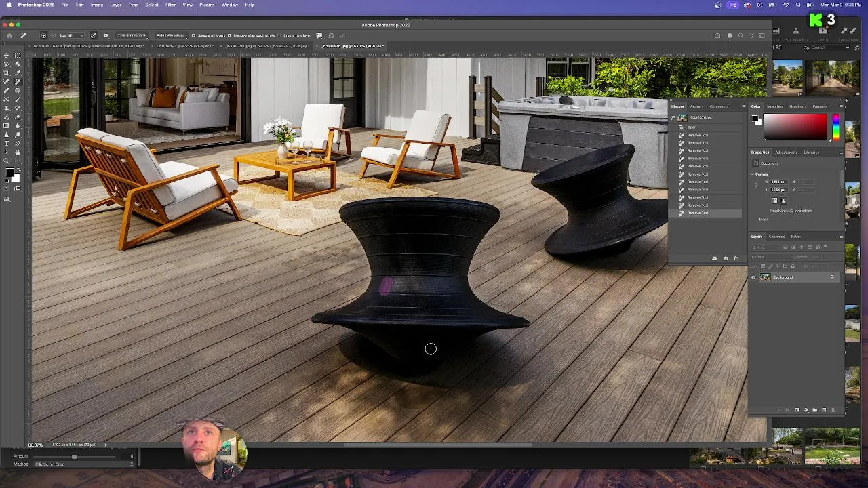
Task: Commit with the checkmark icon in options bar
Action: point(342,35)
